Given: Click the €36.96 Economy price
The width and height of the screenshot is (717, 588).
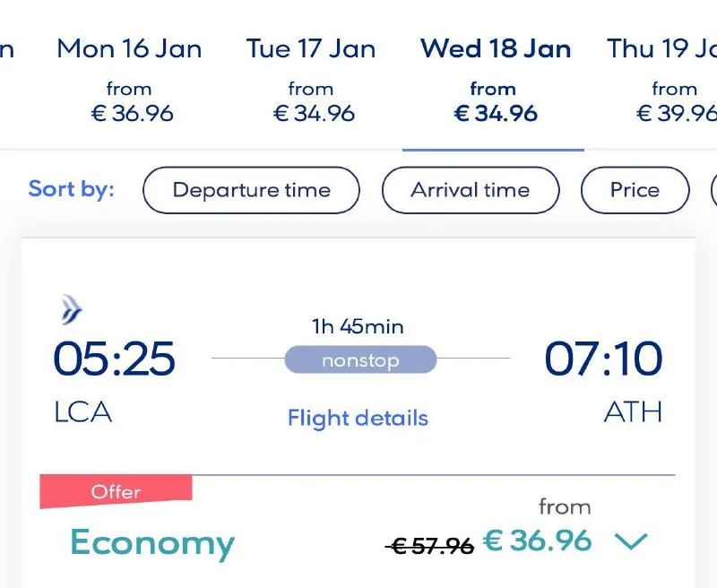Looking at the screenshot, I should point(538,540).
